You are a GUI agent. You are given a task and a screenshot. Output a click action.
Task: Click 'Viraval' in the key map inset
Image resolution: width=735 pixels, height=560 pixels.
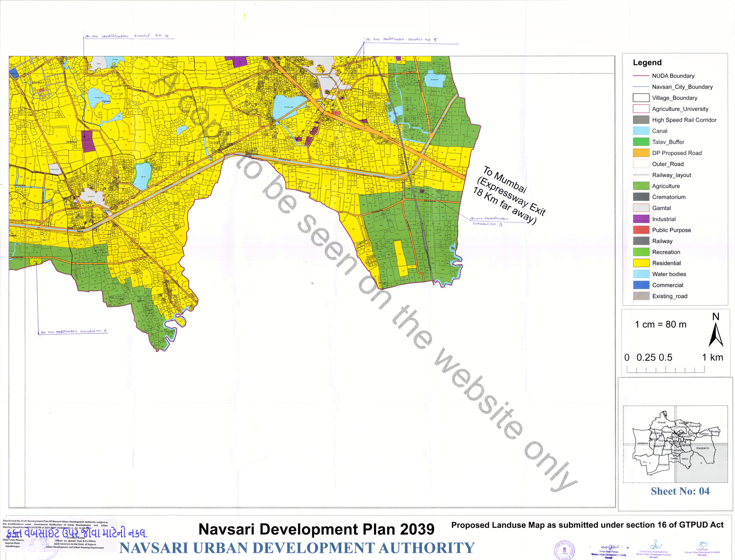pos(661,422)
